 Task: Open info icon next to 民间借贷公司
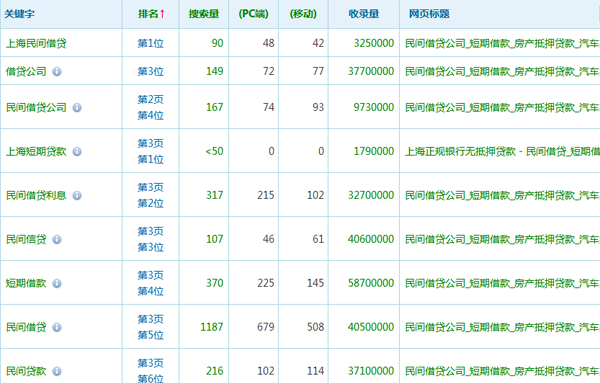77,108
